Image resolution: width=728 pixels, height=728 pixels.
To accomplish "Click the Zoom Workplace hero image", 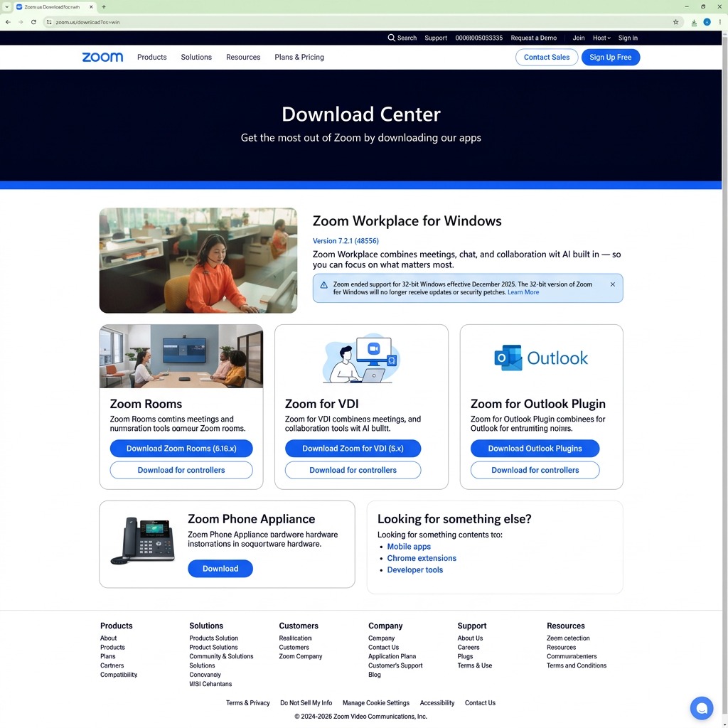I will click(x=198, y=260).
